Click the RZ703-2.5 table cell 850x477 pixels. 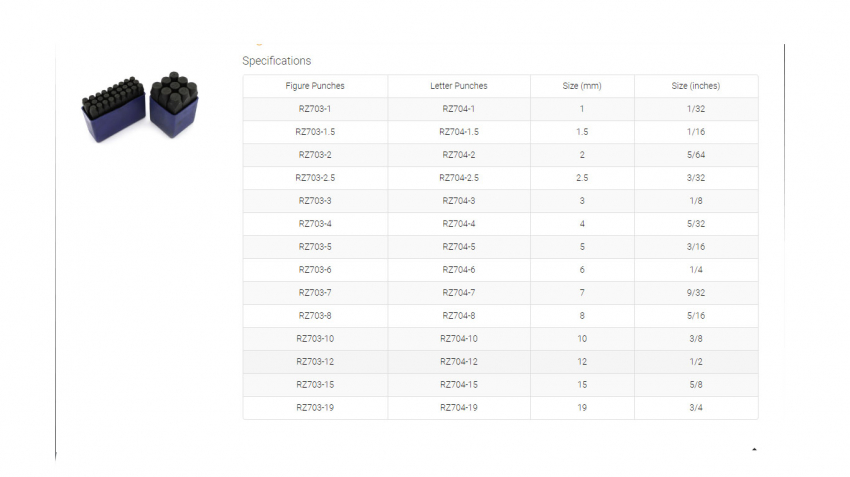click(x=314, y=178)
